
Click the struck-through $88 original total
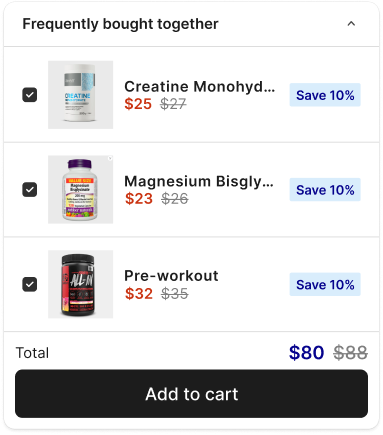(x=351, y=353)
